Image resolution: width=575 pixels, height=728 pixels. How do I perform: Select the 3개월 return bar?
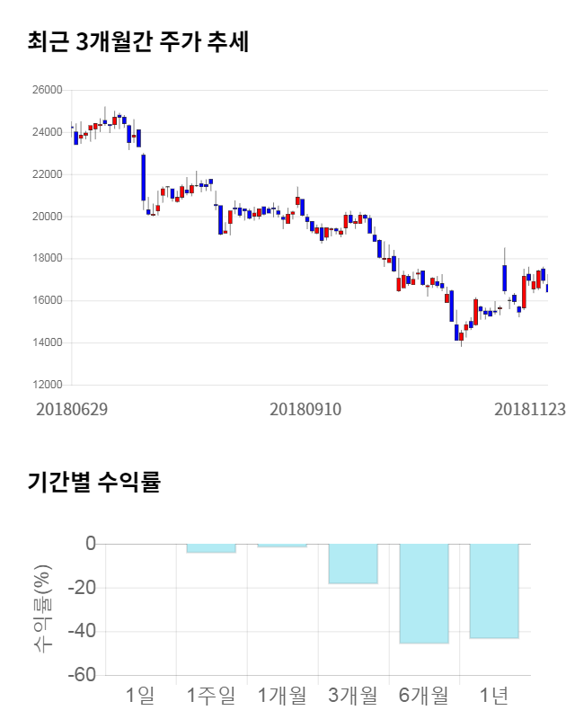(x=352, y=564)
